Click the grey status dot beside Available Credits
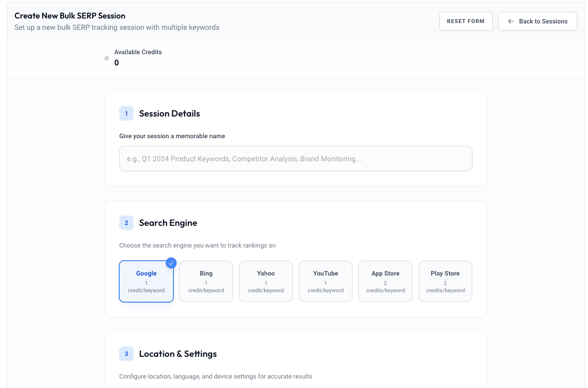 (107, 58)
